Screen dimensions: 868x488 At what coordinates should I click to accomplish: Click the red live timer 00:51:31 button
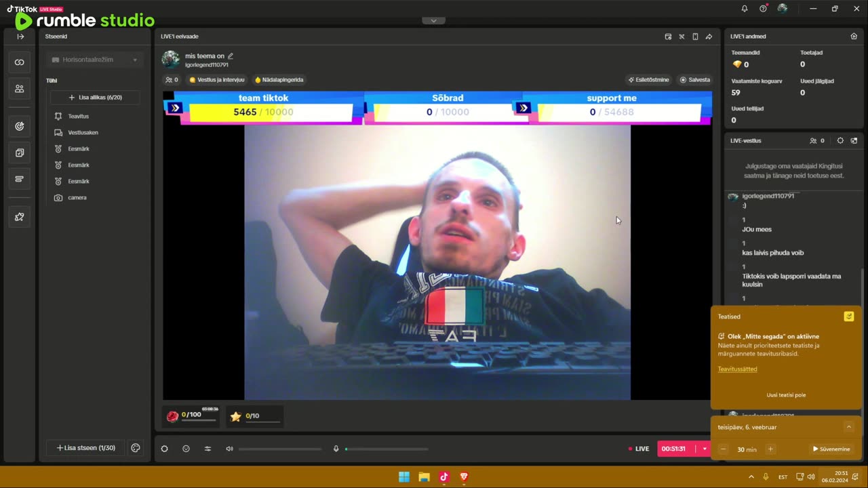pos(673,449)
